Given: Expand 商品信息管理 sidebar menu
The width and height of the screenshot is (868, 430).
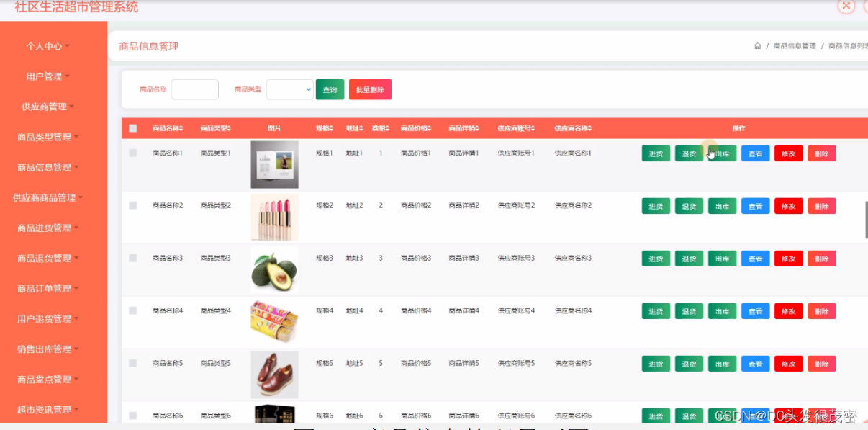Looking at the screenshot, I should (x=48, y=167).
